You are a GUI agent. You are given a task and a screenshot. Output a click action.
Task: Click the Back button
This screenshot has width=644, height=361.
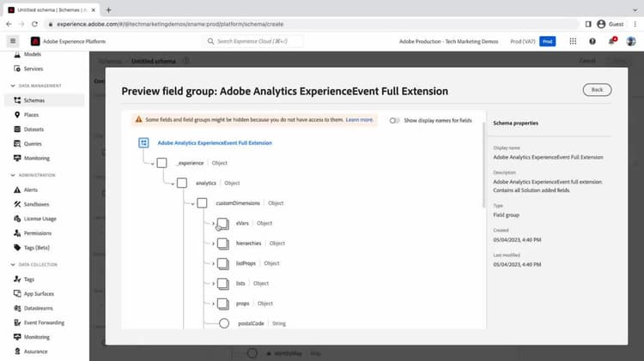[597, 90]
